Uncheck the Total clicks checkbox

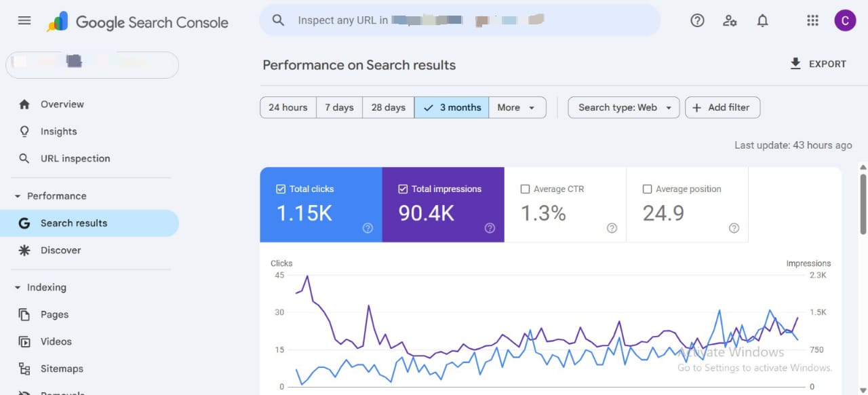281,189
